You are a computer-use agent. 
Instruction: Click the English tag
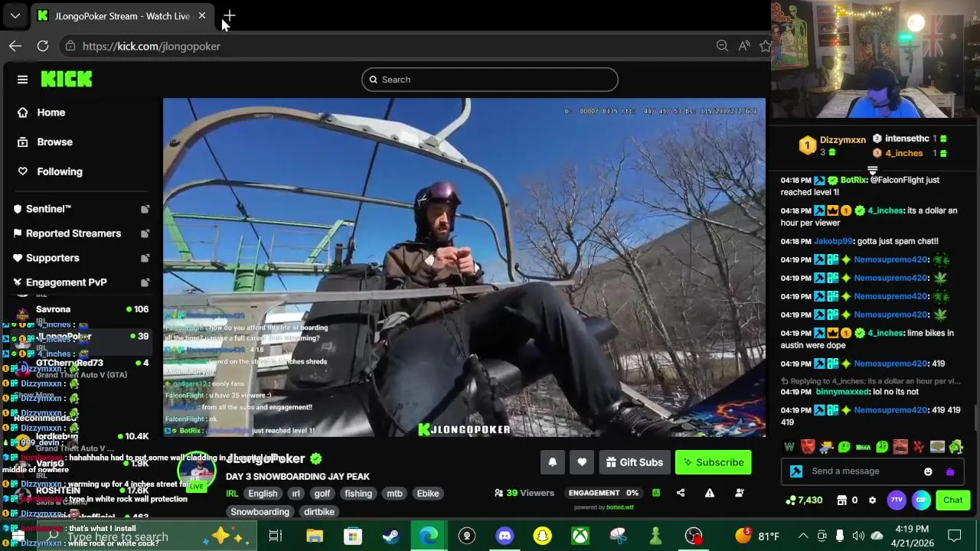(263, 494)
